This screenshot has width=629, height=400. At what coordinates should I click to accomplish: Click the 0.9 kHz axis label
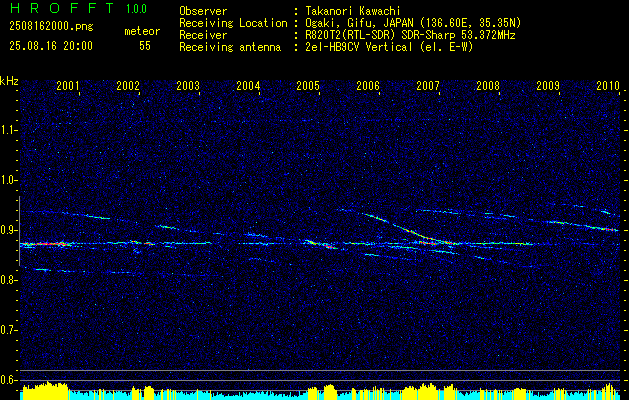[8, 230]
